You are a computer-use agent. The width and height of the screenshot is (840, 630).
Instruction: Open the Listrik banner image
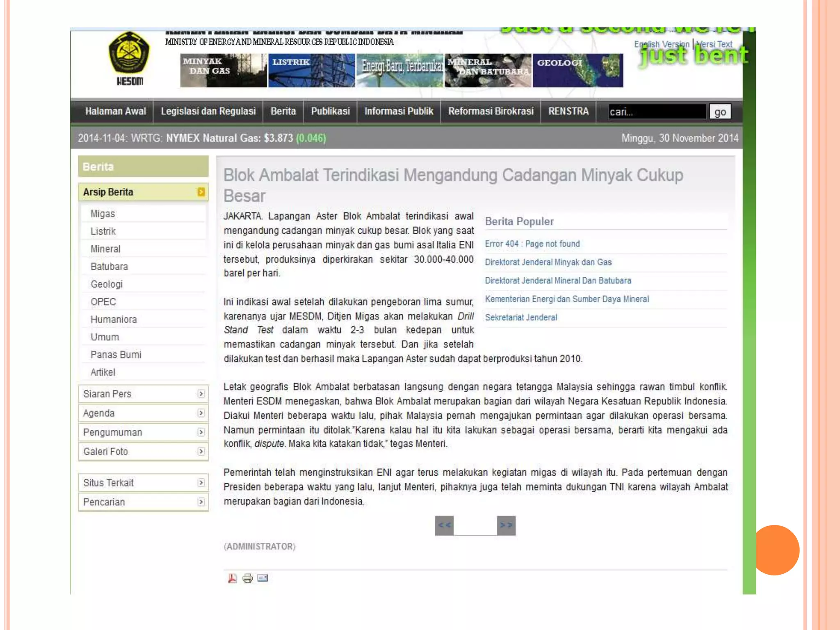coord(311,71)
